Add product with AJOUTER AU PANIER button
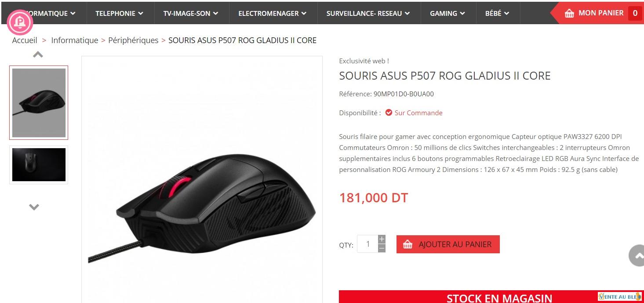The width and height of the screenshot is (644, 303). pos(448,244)
